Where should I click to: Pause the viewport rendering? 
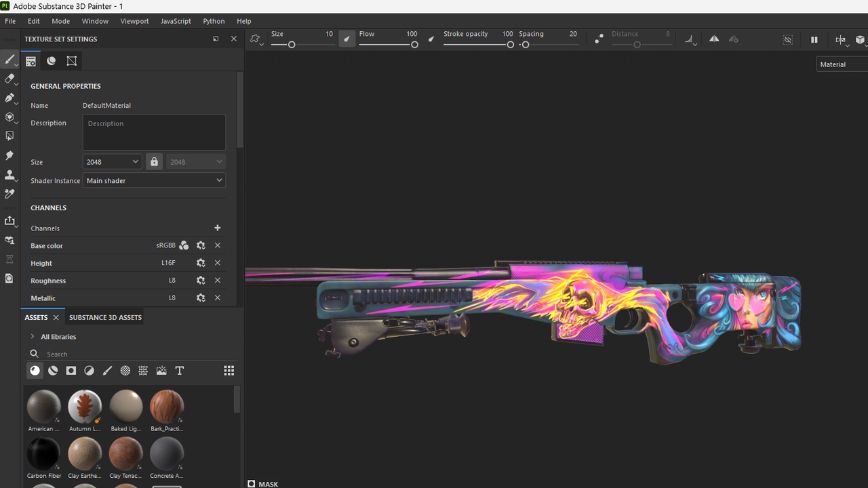[x=814, y=40]
